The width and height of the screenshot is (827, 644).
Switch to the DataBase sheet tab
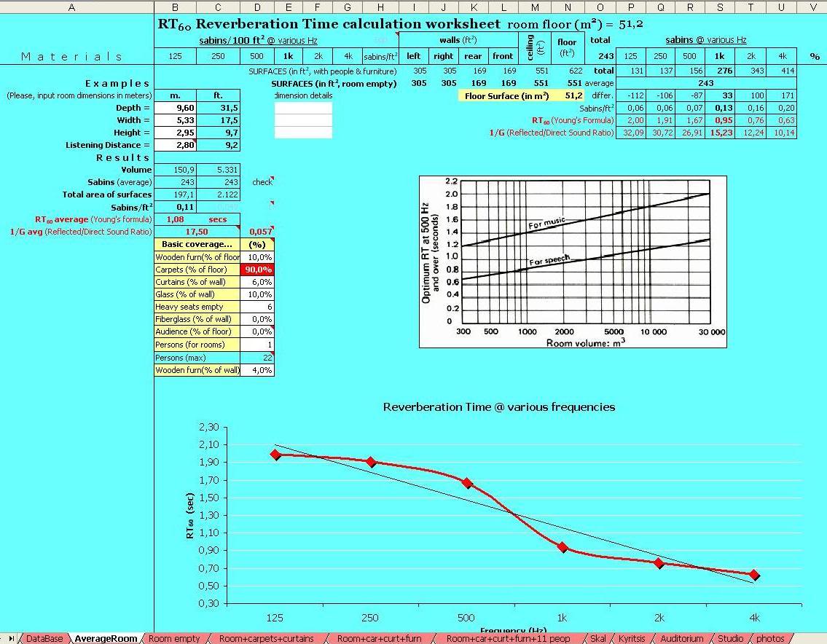point(44,639)
